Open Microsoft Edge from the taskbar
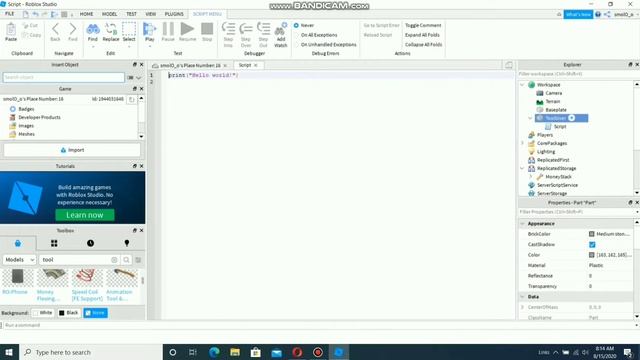 pyautogui.click(x=214, y=352)
